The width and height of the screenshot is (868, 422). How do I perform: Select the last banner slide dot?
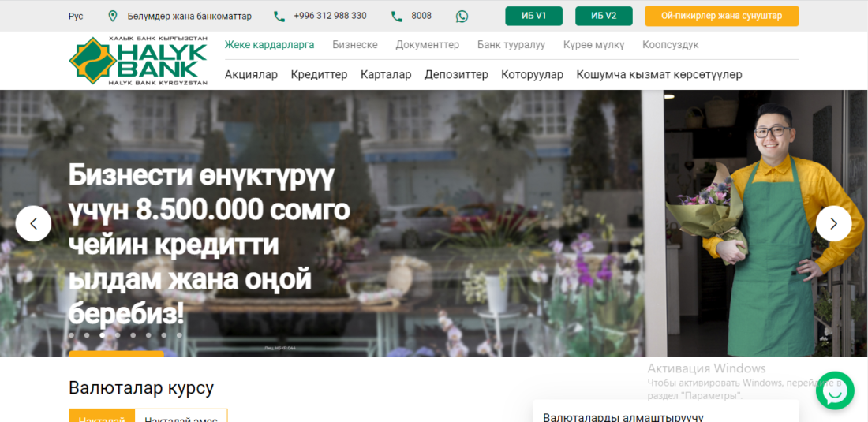click(179, 334)
